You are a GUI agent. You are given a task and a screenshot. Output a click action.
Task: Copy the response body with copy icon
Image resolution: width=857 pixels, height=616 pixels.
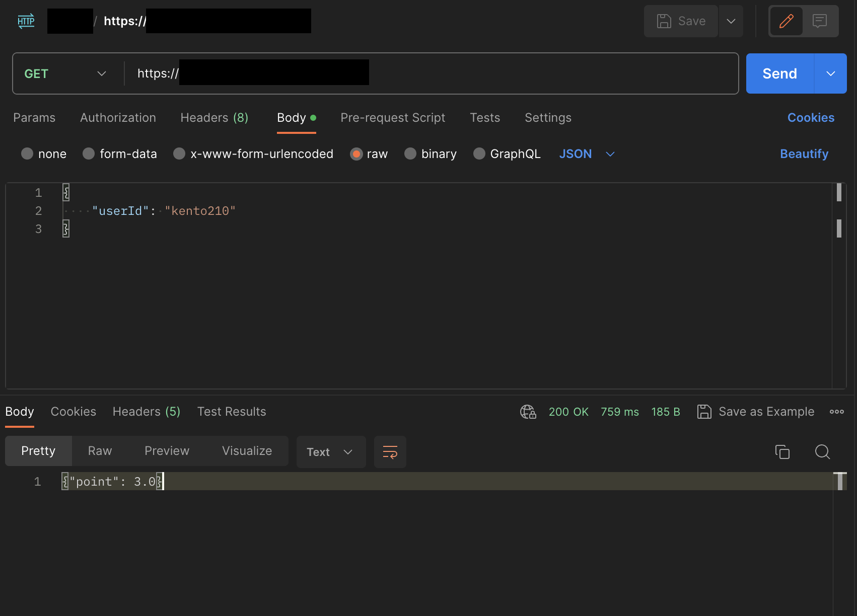(x=782, y=452)
